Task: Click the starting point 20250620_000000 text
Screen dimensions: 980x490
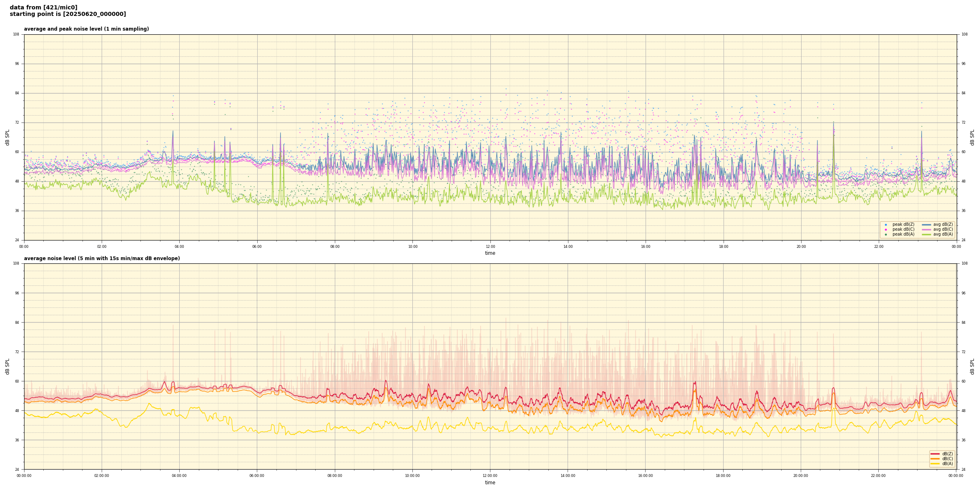Action: point(68,14)
